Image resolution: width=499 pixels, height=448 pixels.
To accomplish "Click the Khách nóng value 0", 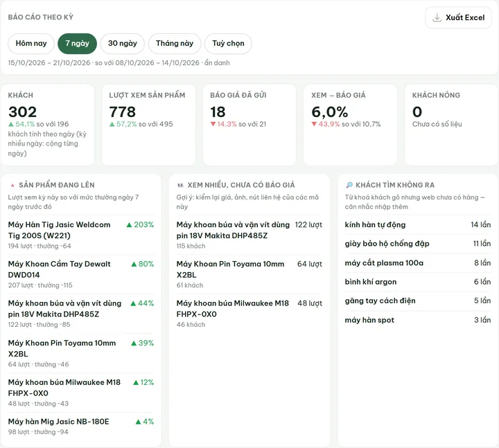I will click(417, 112).
